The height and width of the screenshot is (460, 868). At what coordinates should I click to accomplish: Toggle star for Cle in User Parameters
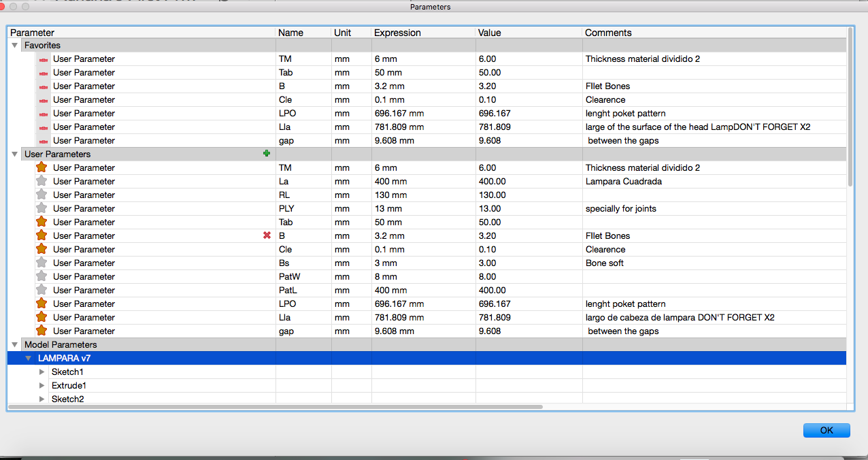(x=41, y=249)
